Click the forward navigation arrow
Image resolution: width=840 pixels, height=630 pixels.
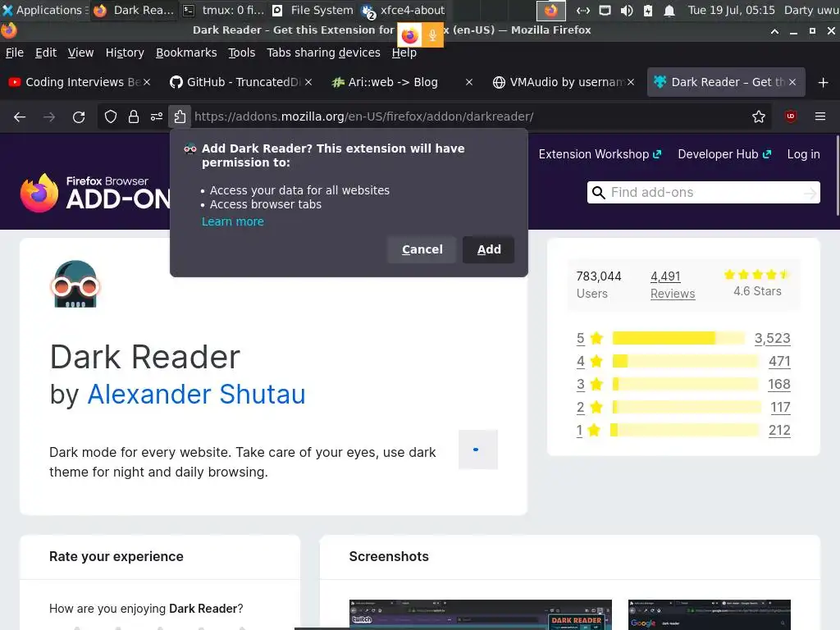point(49,116)
